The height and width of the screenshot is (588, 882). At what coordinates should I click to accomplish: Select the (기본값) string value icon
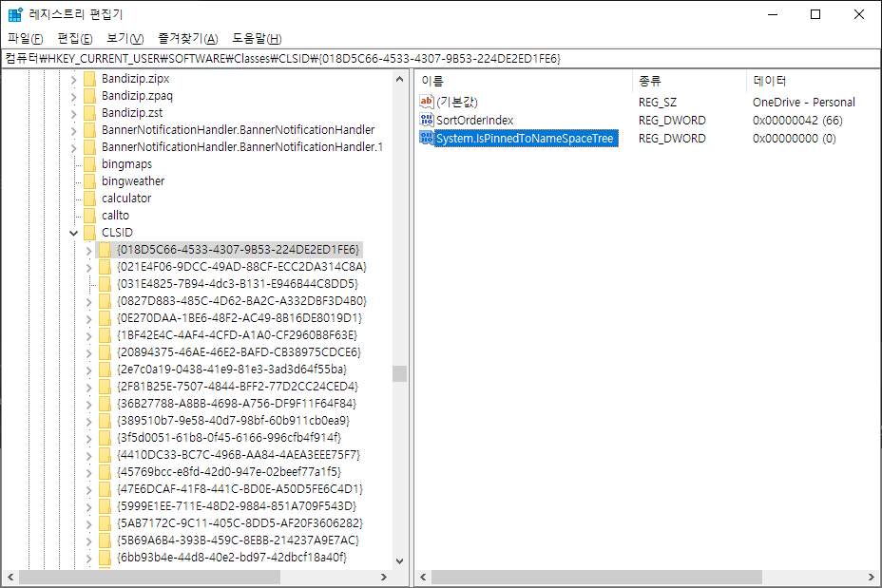(x=427, y=102)
